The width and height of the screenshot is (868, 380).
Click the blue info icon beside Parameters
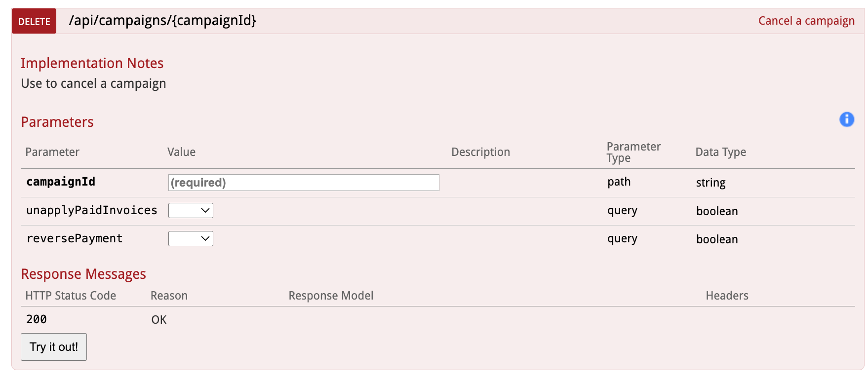[x=846, y=119]
